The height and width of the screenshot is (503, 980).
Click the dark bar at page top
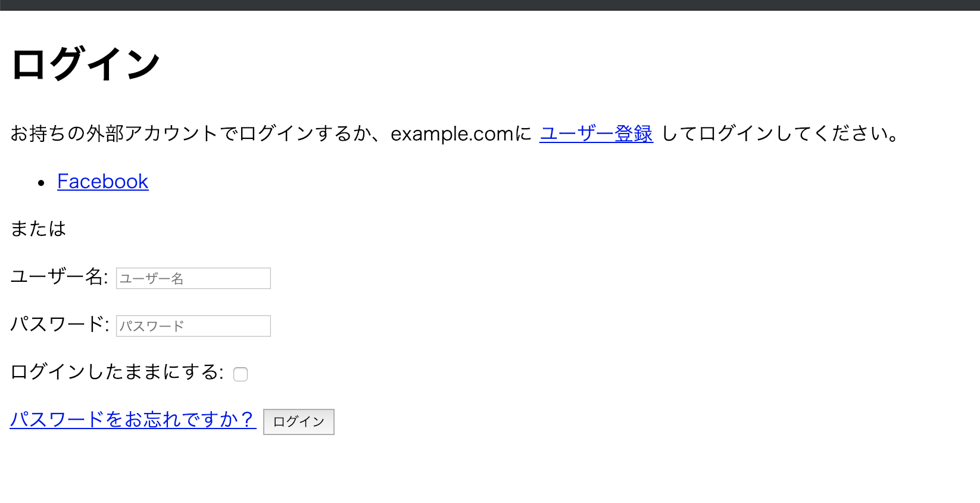click(x=490, y=5)
